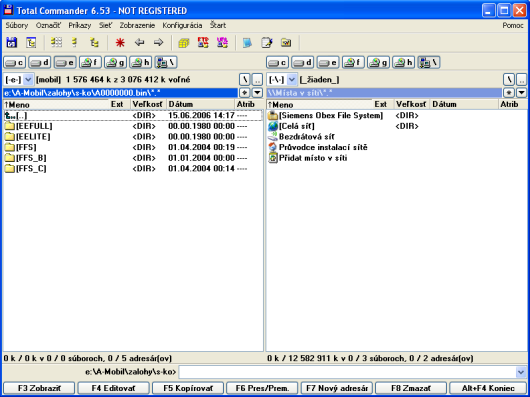Viewport: 530px width, 397px height.
Task: Open the Pomoc menu
Action: coord(513,25)
